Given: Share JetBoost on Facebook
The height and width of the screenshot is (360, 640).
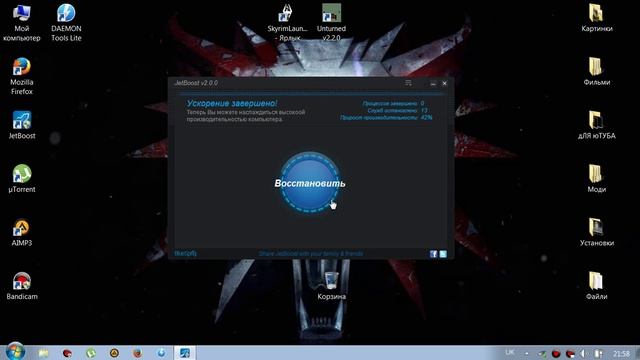Looking at the screenshot, I should (433, 254).
